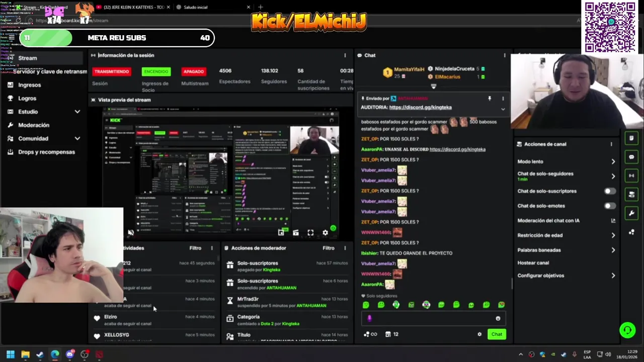The image size is (644, 362).
Task: Open the emoji picker in chat input
Action: point(498,318)
